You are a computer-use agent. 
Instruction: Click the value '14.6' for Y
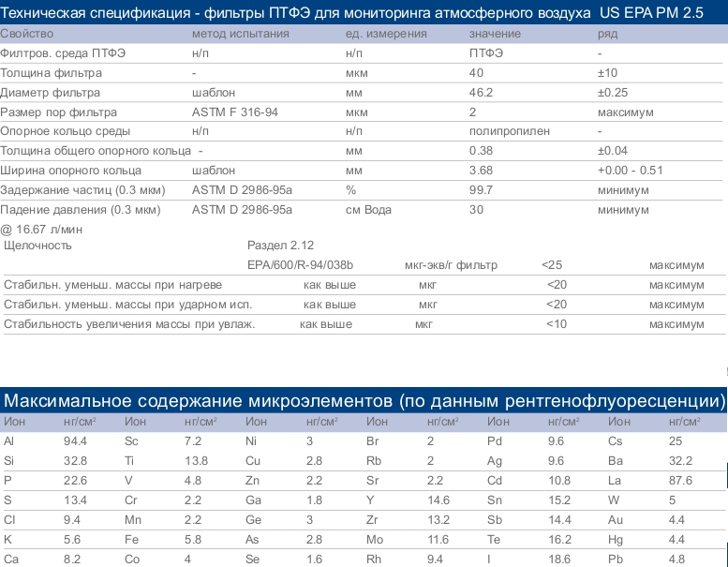pos(438,500)
